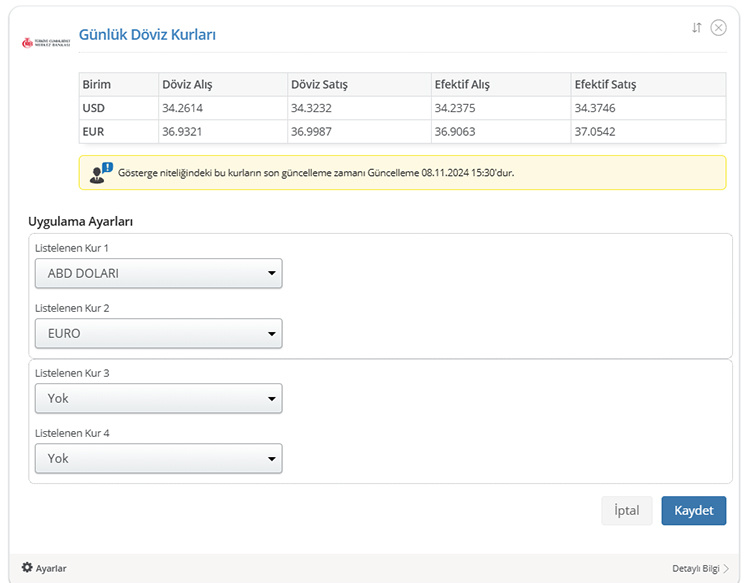This screenshot has width=750, height=583.
Task: Open the Listelenen Kur 2 dropdown (EURO)
Action: (158, 333)
